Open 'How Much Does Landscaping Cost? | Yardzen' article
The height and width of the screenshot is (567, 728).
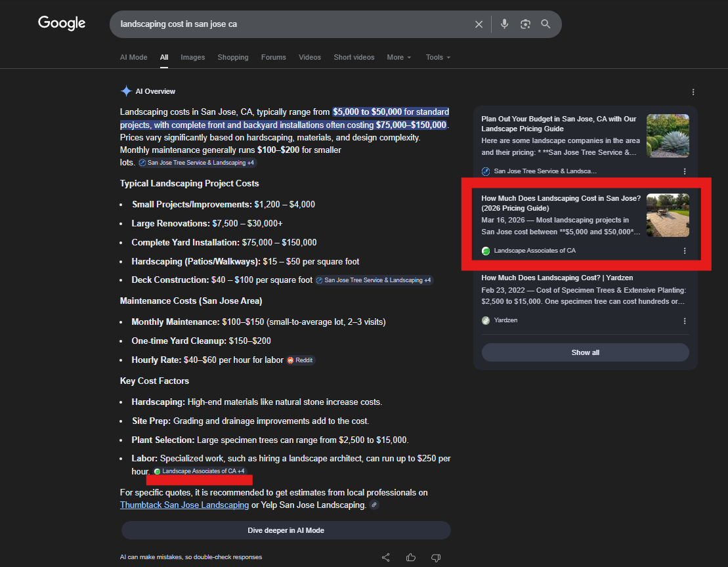[x=557, y=278]
